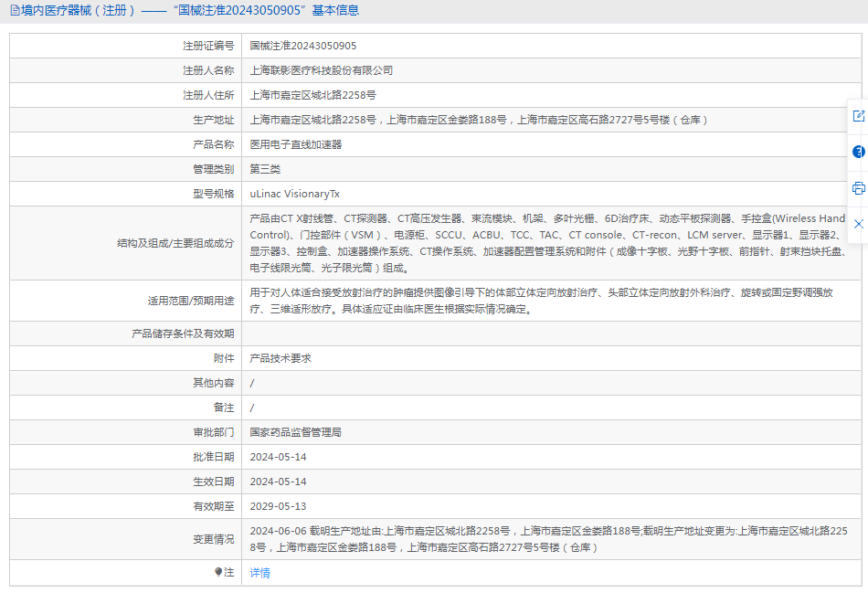The height and width of the screenshot is (593, 868).
Task: Click the 注册人住所 row label
Action: click(208, 95)
